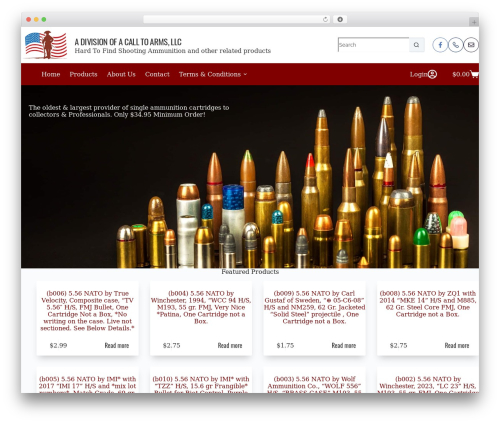The width and height of the screenshot is (500, 423).
Task: Click the user account icon beside Login
Action: click(x=432, y=74)
